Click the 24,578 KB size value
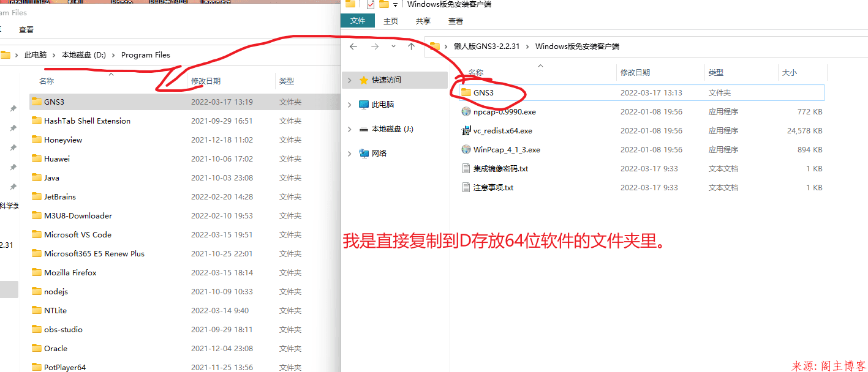 tap(804, 131)
